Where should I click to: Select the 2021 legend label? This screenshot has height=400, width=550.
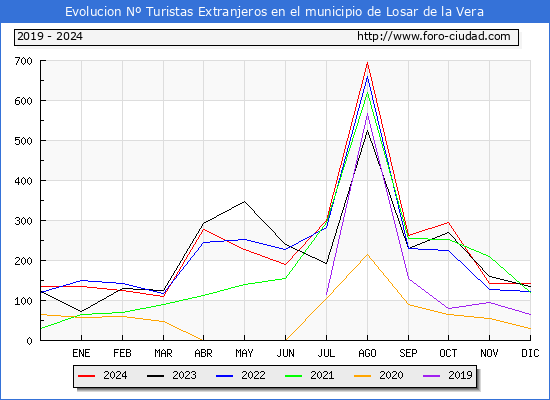[x=322, y=375]
